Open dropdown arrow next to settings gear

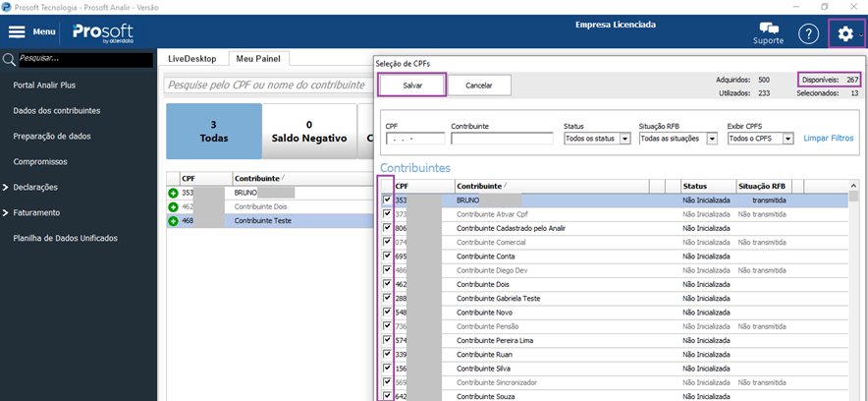pyautogui.click(x=861, y=35)
